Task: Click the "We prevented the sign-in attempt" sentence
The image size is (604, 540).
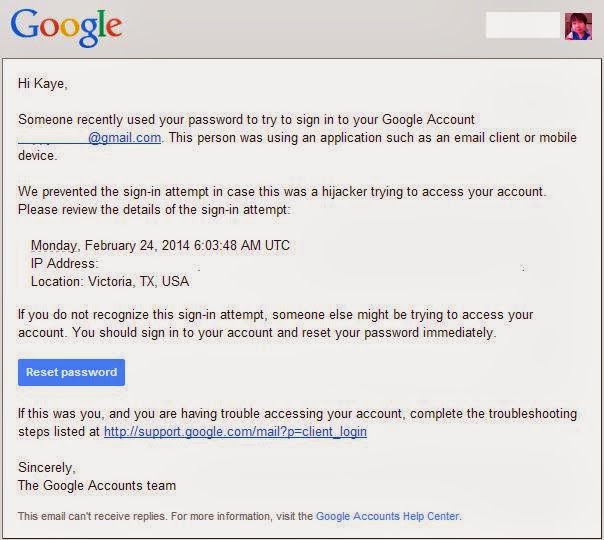Action: 282,191
